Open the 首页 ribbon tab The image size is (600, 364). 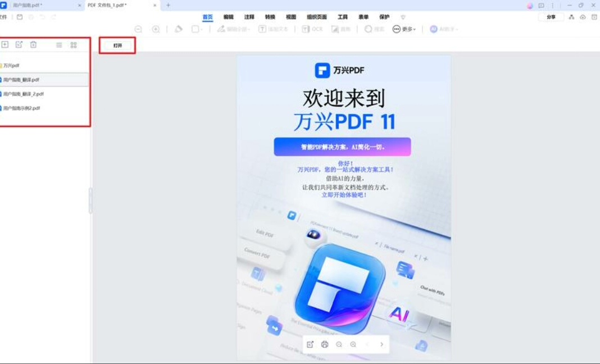[x=207, y=17]
